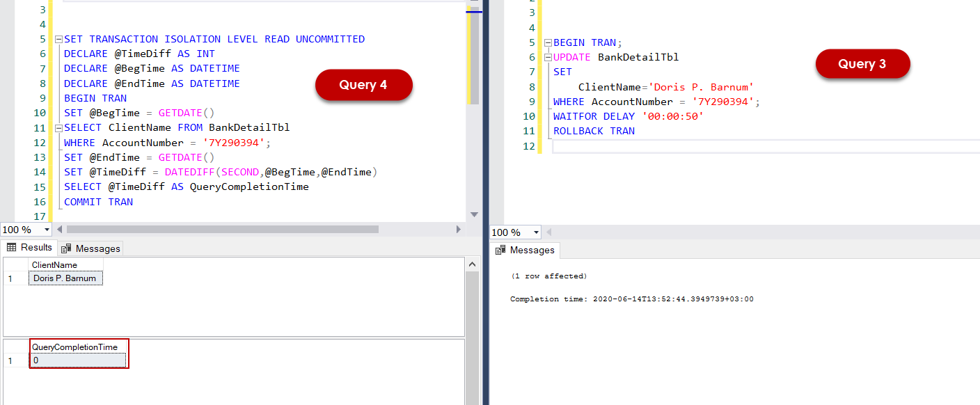This screenshot has height=405, width=980.
Task: Click the left arrow on Query 3's horizontal scrollbar
Action: click(x=549, y=232)
